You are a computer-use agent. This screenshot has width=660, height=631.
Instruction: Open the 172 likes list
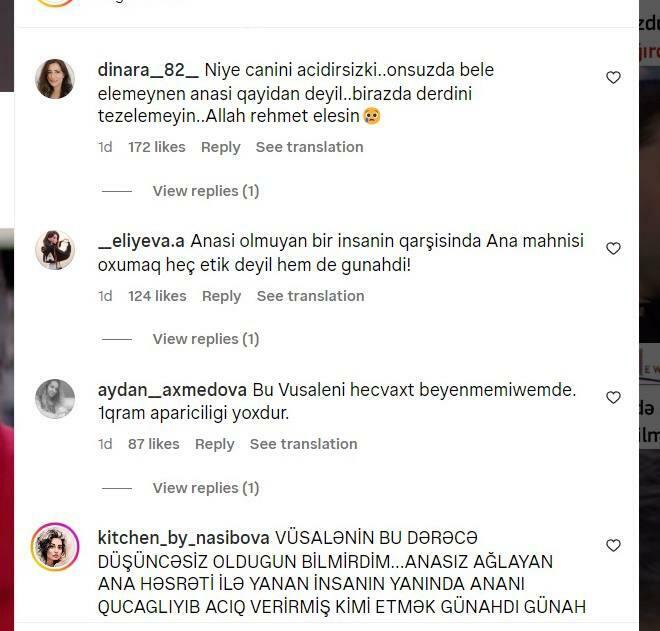pyautogui.click(x=157, y=147)
